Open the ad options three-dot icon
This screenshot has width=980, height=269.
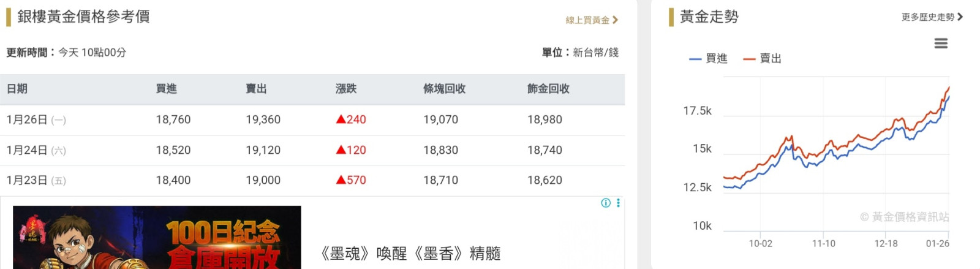pyautogui.click(x=618, y=203)
